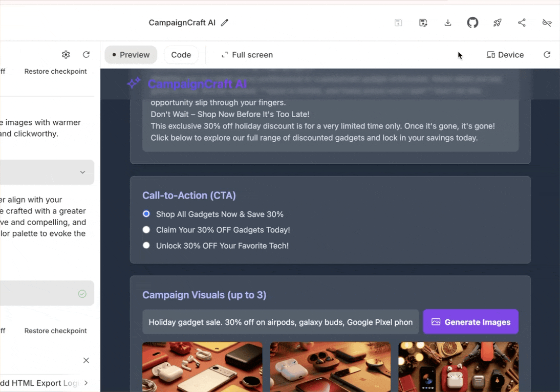This screenshot has height=392, width=560.
Task: Click the 'Add HTML Export Logic' suggestion text
Action: (x=39, y=383)
